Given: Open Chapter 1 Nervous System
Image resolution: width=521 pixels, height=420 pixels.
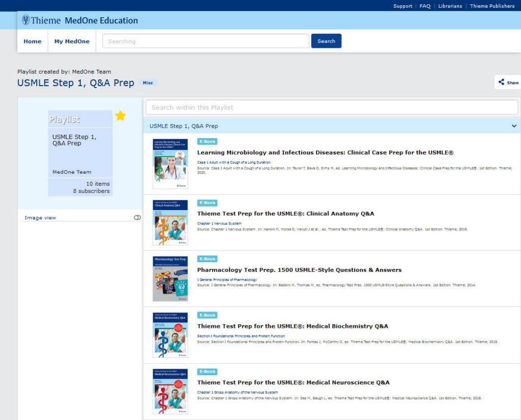Looking at the screenshot, I should (x=219, y=223).
